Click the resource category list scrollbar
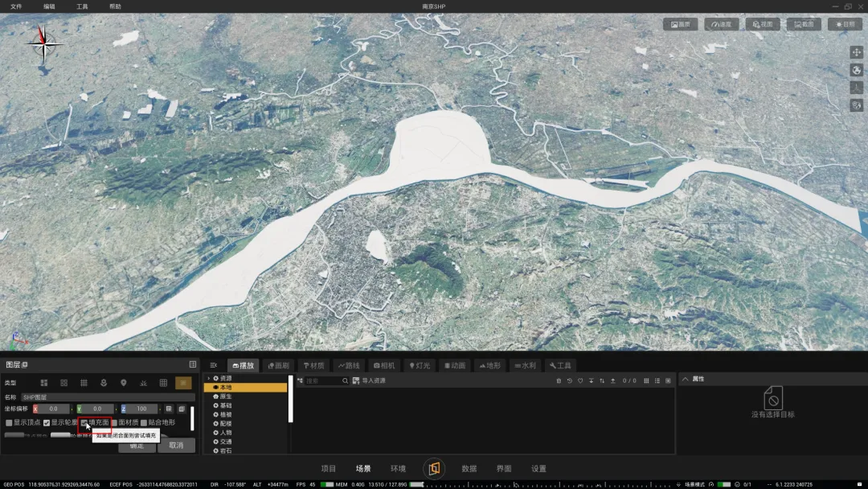868x489 pixels. coord(290,399)
